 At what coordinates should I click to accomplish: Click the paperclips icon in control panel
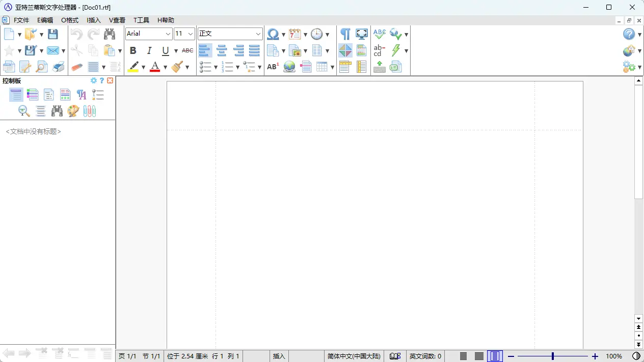coord(90,110)
